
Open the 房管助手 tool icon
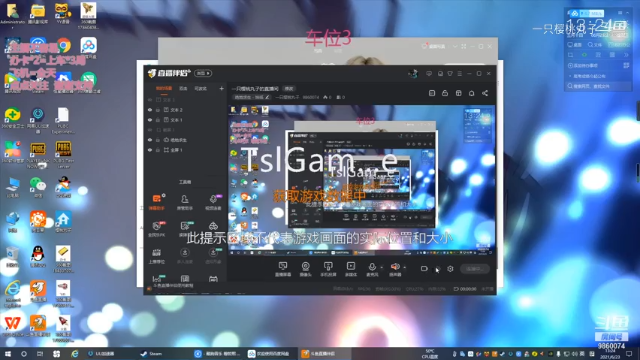[184, 202]
